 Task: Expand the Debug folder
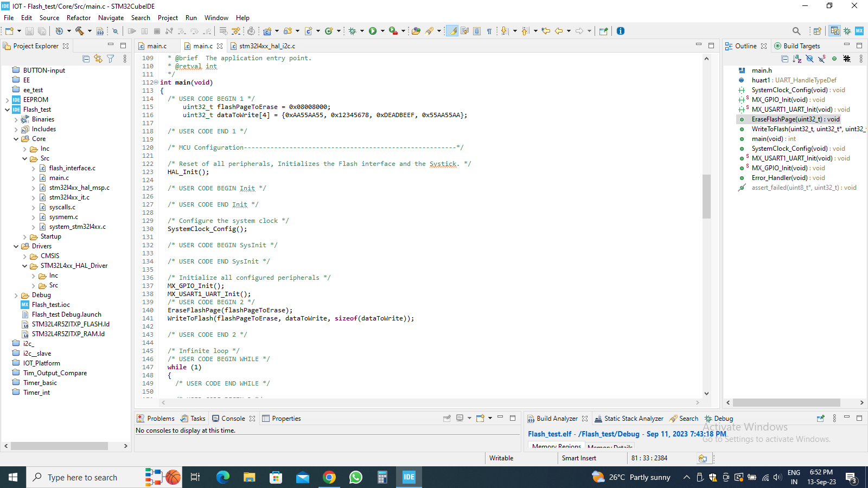tap(16, 296)
